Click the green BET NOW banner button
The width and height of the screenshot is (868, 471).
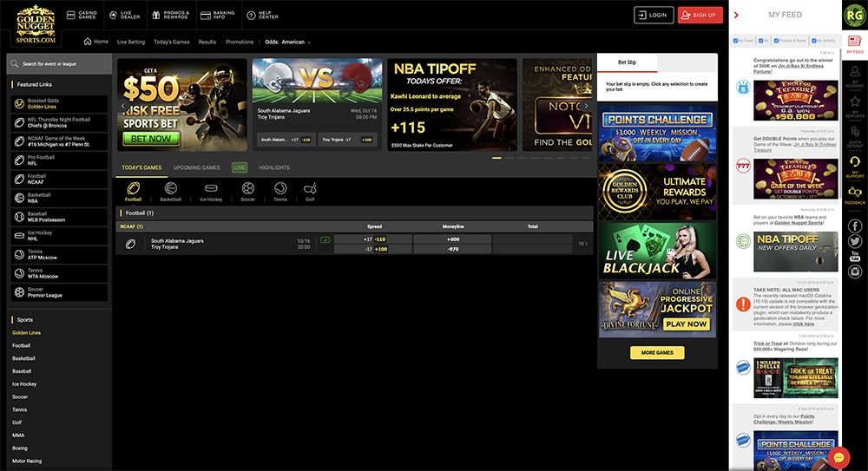click(x=150, y=139)
